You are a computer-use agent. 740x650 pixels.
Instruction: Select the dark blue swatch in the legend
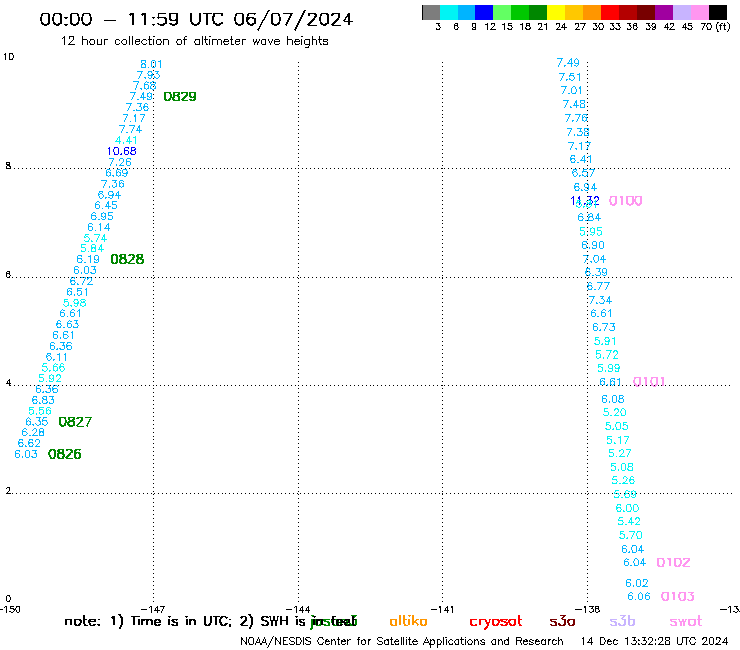tap(484, 12)
